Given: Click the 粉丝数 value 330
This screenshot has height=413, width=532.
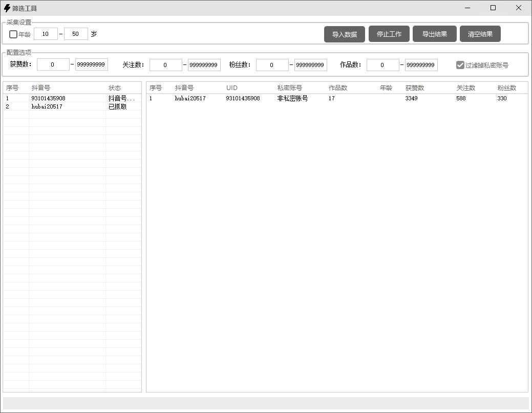Looking at the screenshot, I should click(x=502, y=98).
